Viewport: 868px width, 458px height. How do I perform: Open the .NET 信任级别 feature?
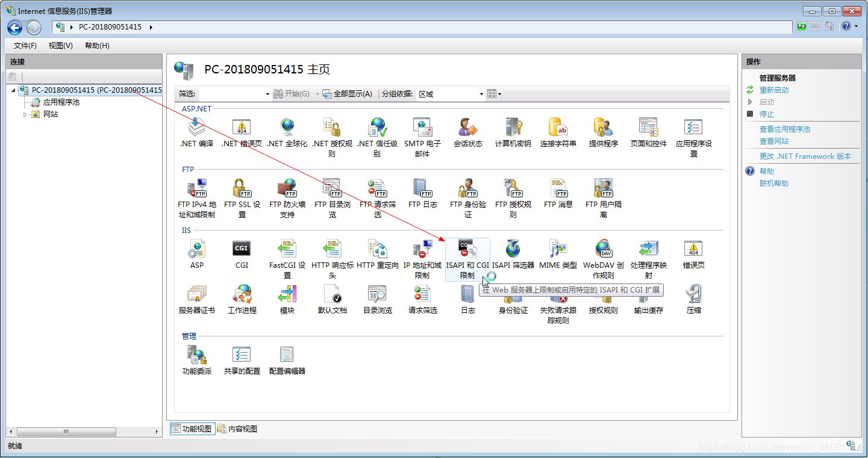378,137
